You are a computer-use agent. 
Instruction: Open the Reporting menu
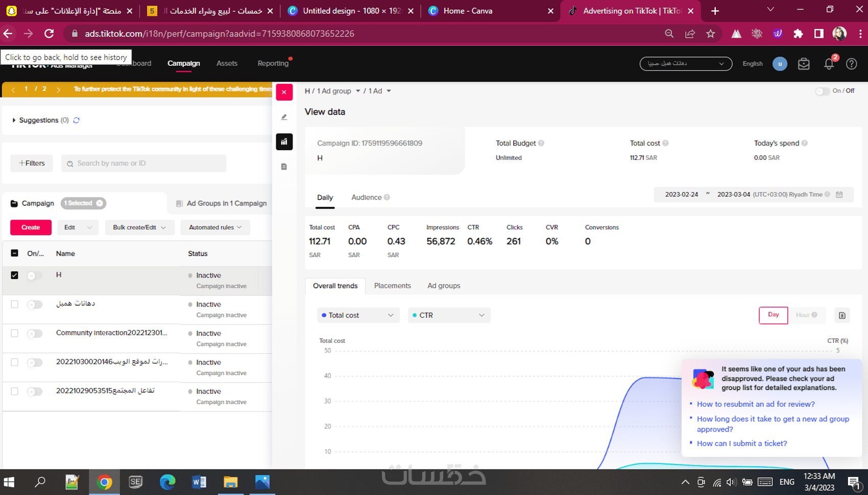tap(273, 64)
